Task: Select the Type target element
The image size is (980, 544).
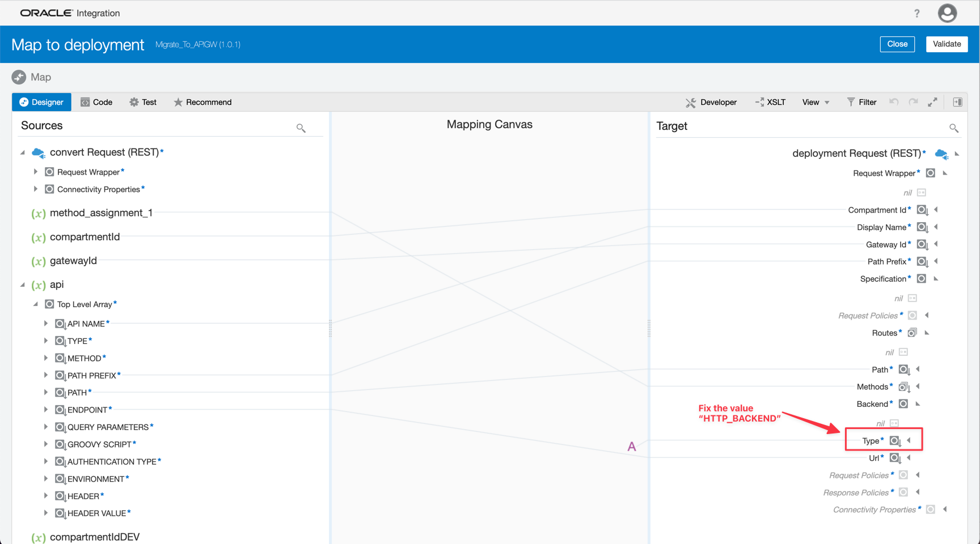Action: [x=871, y=441]
